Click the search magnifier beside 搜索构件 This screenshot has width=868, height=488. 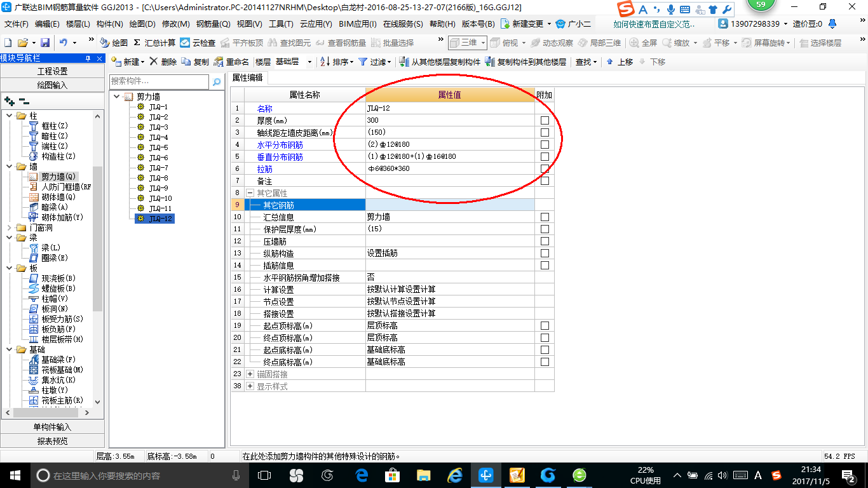(217, 82)
